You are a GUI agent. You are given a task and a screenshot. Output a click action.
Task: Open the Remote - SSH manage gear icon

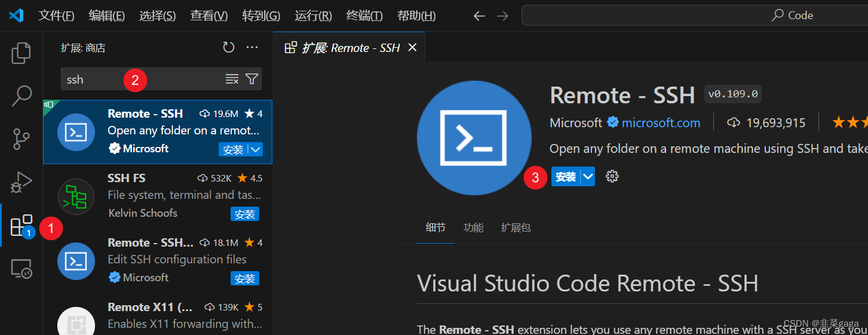point(612,176)
